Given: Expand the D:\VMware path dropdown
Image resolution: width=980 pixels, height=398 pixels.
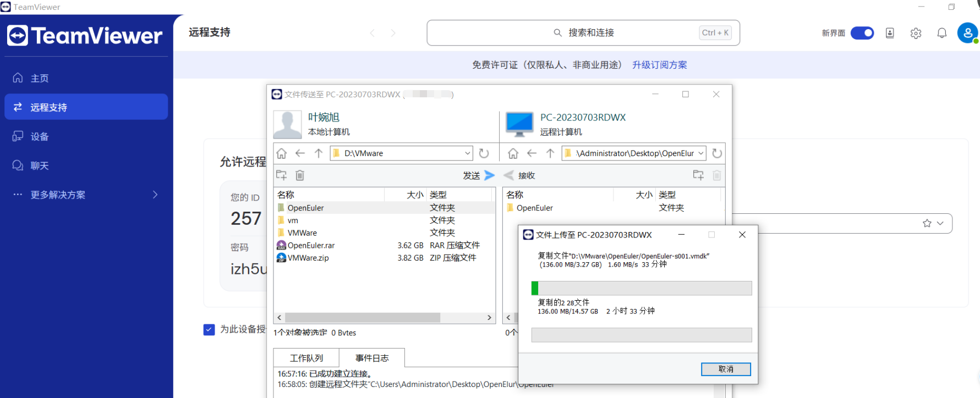Looking at the screenshot, I should tap(467, 153).
